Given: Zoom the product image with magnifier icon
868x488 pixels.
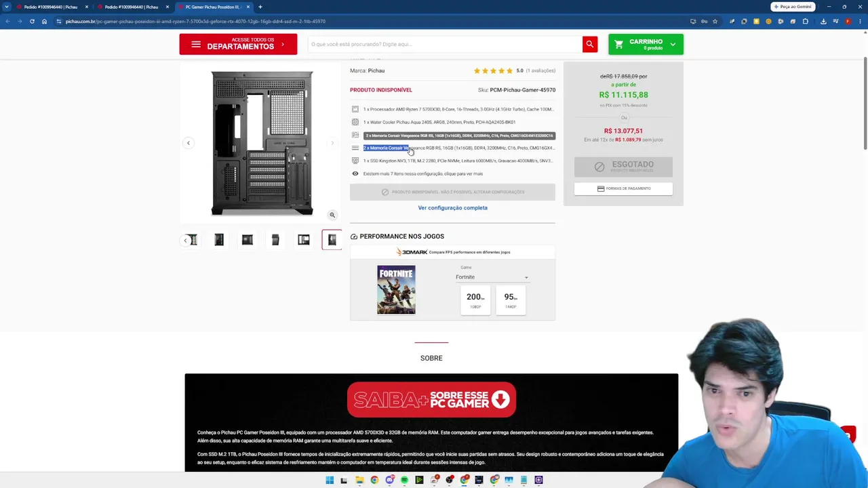Looking at the screenshot, I should [x=332, y=215].
